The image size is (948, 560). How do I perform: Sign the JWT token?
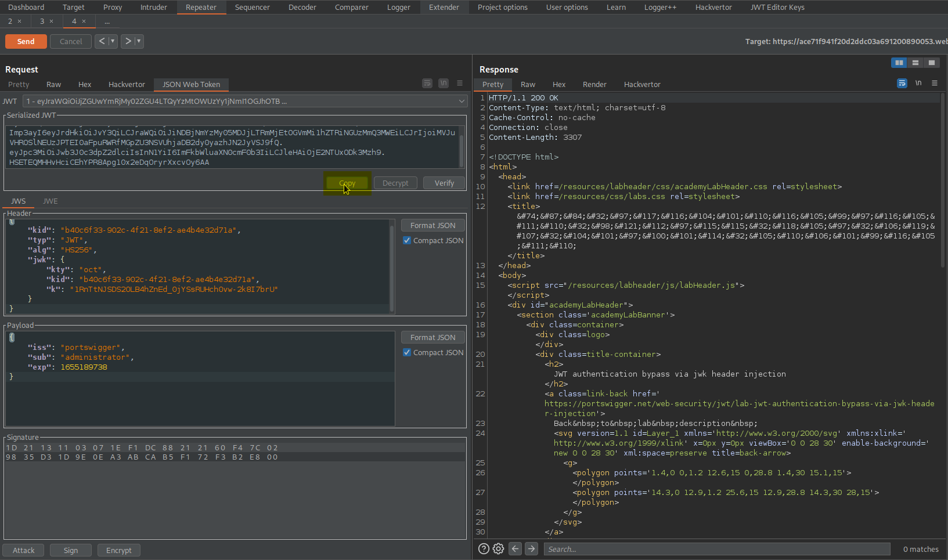[71, 550]
